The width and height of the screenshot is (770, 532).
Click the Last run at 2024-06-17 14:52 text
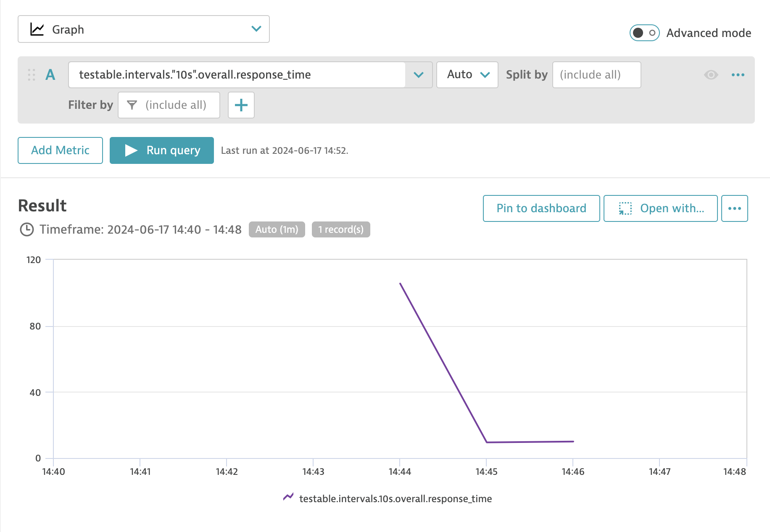pos(285,150)
